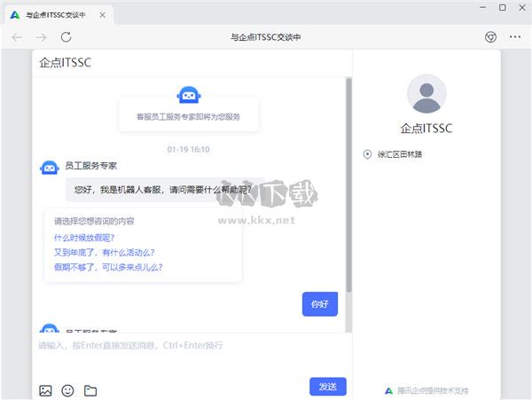Click the location pin icon beside 徐汇区田林路
This screenshot has width=532, height=400.
coord(368,154)
